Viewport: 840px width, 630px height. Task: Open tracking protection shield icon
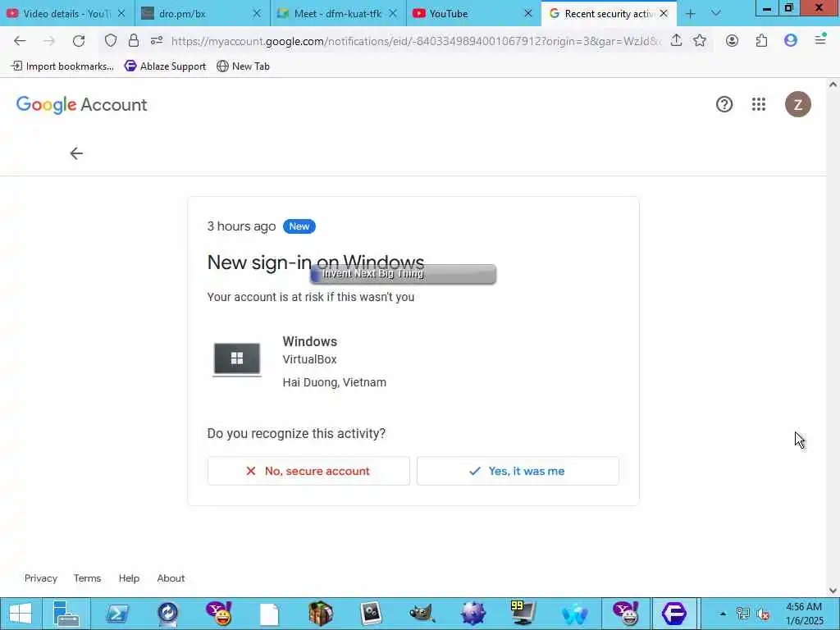click(x=111, y=41)
